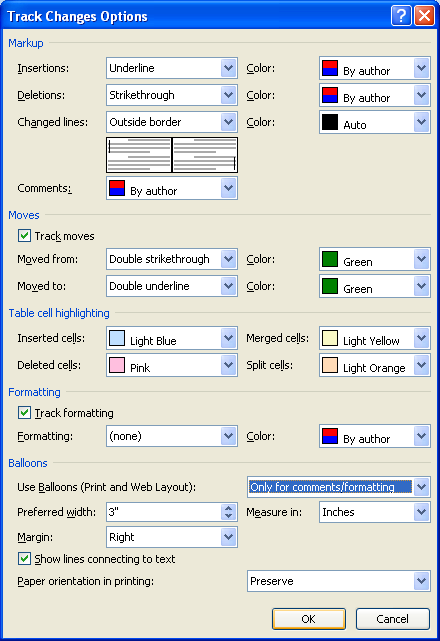This screenshot has width=440, height=641.
Task: Open the Comments color dropdown
Action: coord(172,188)
